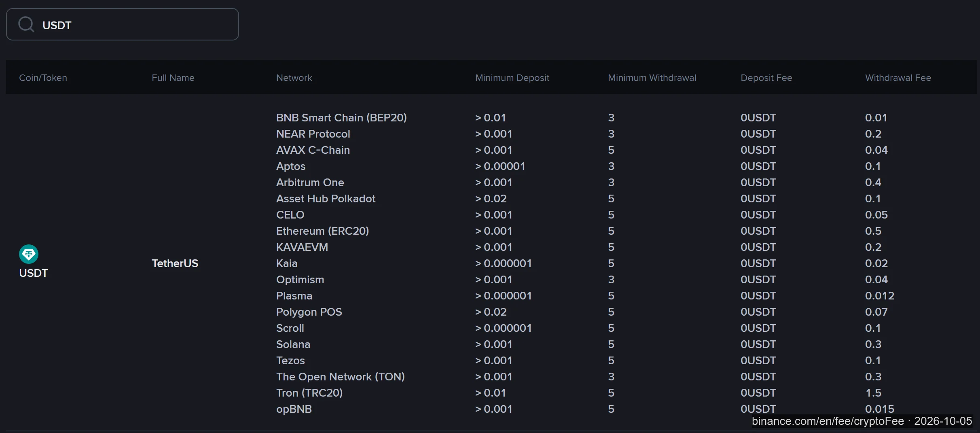Click Kaia minimum deposit > 0.000001
This screenshot has height=433, width=980.
point(503,263)
